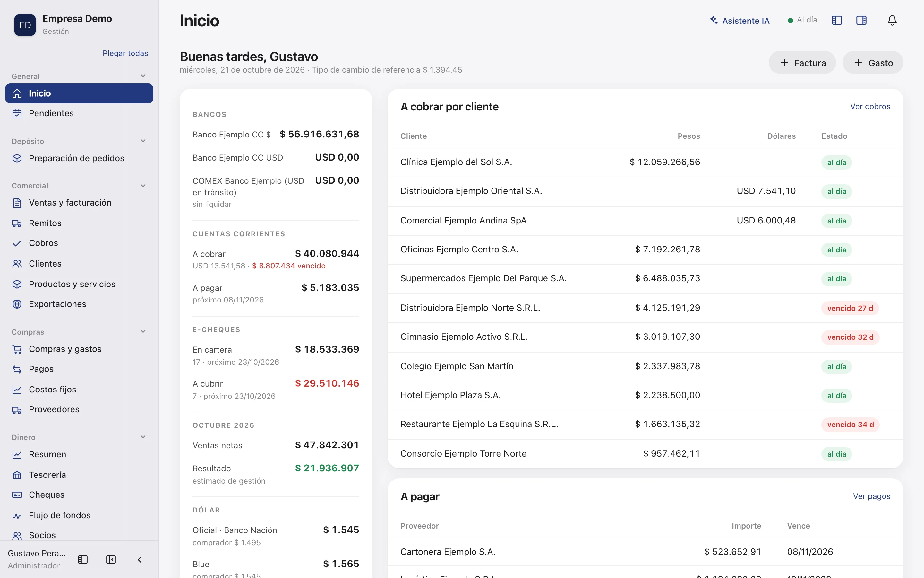The height and width of the screenshot is (578, 924).
Task: Select the Clínica Ejemplo del Sol S.A. row
Action: tap(645, 162)
